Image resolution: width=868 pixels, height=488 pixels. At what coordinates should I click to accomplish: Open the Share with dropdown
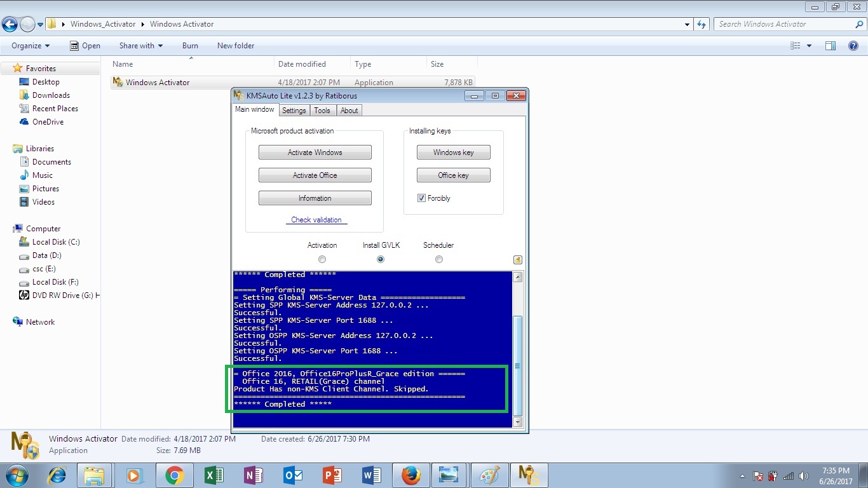point(141,46)
